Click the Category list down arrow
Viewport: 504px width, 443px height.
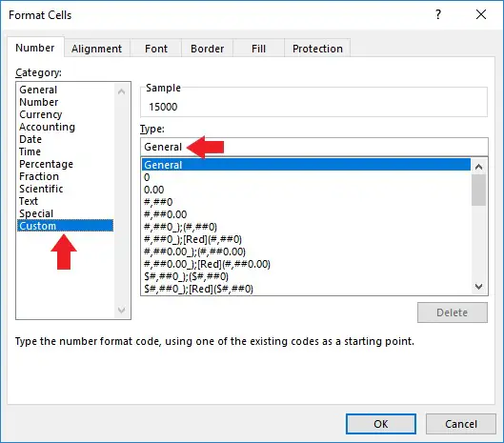click(x=122, y=310)
